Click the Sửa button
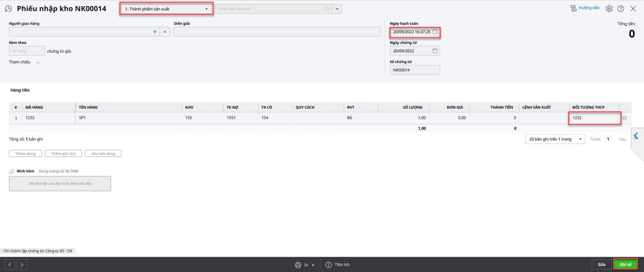Screen dimensions: 644x272 click(601, 264)
